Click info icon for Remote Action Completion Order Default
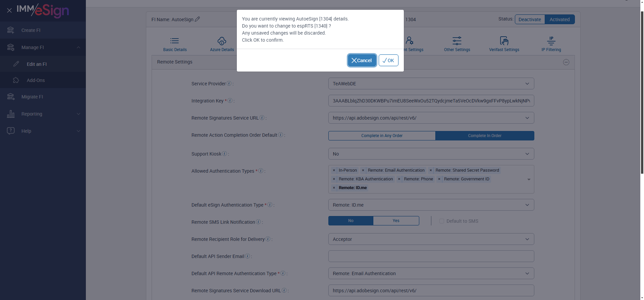Viewport: 644px width, 300px height. (281, 135)
